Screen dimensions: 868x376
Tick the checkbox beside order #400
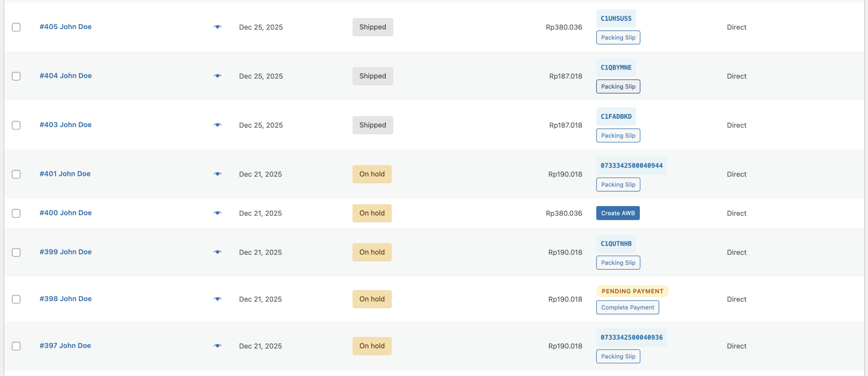(16, 213)
